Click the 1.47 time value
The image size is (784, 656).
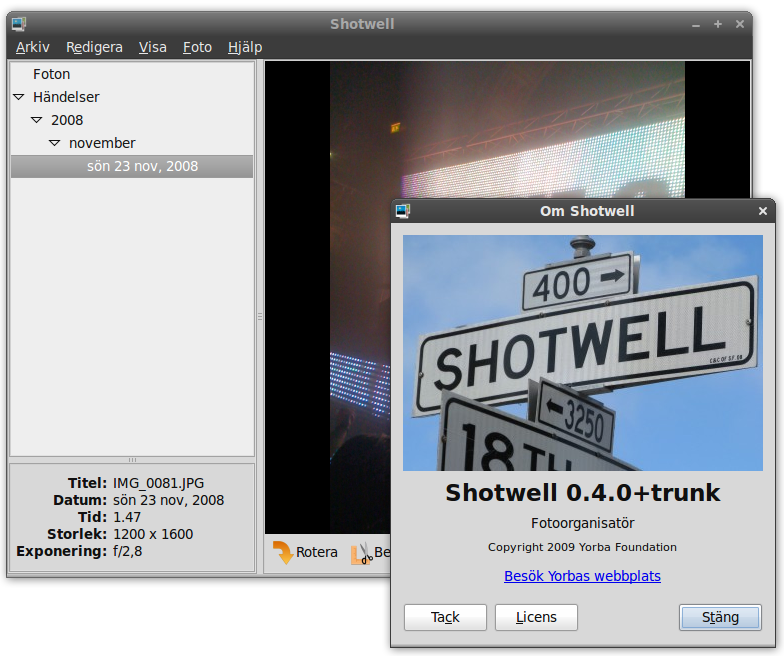click(127, 517)
